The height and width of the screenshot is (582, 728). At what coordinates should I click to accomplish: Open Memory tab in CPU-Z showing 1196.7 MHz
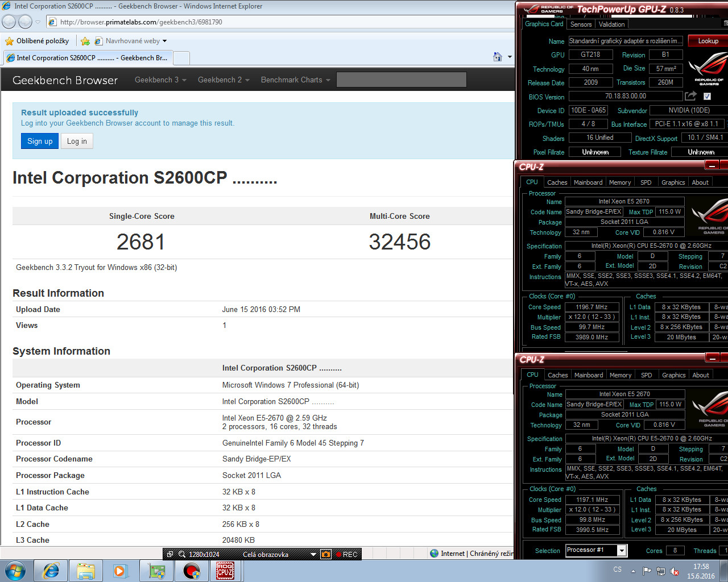[x=620, y=182]
